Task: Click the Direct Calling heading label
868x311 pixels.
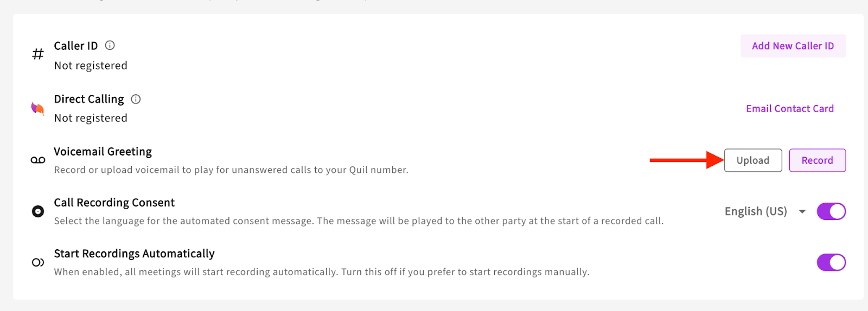Action: tap(89, 99)
